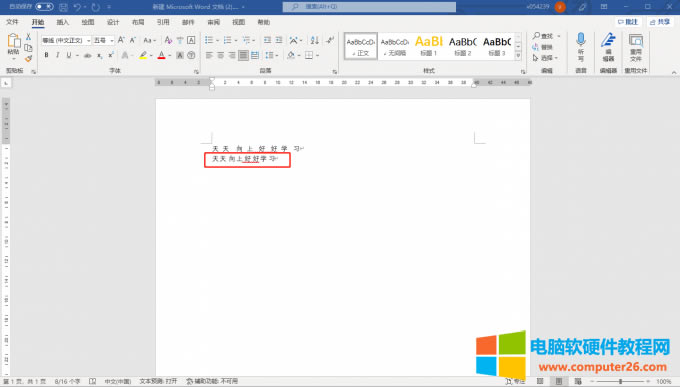Click the italic I icon
The height and width of the screenshot is (387, 680).
coord(57,55)
